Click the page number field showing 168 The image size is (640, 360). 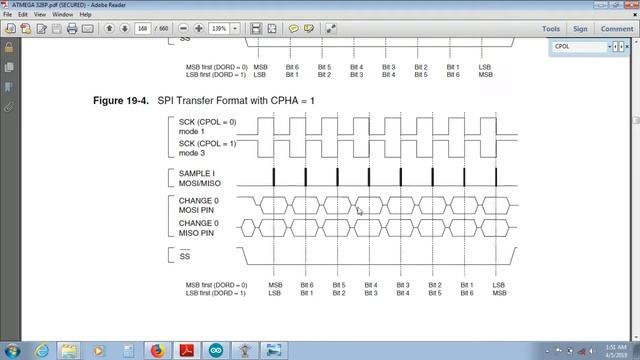(142, 29)
